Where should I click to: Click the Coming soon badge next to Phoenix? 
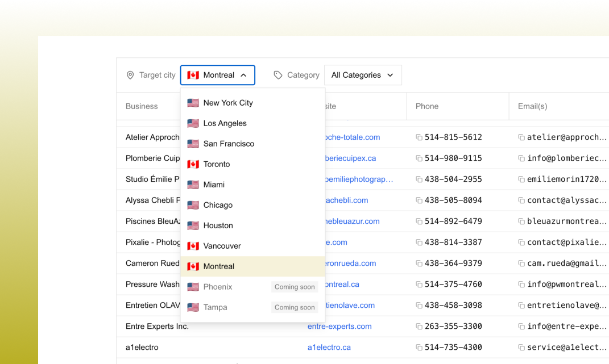click(x=294, y=287)
